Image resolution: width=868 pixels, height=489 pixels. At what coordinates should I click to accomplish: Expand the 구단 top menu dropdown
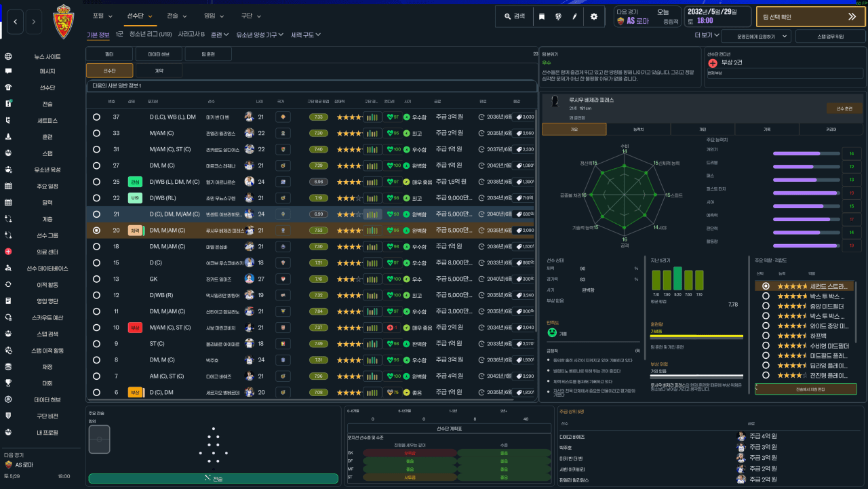tap(250, 16)
